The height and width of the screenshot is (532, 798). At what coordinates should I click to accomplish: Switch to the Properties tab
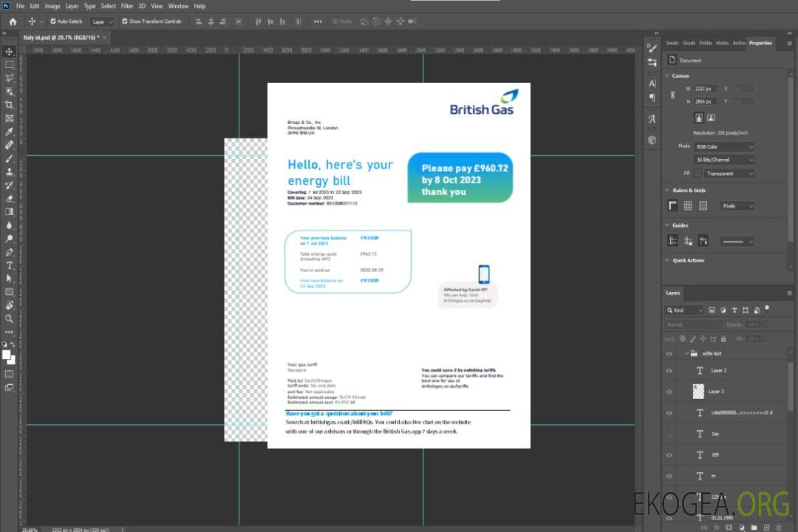point(760,44)
